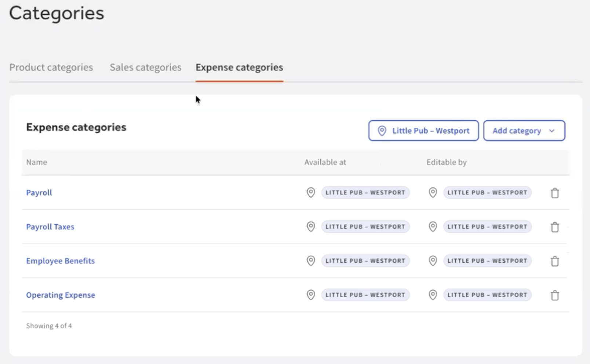The height and width of the screenshot is (364, 590).
Task: Expand the Add category dropdown arrow
Action: (552, 131)
